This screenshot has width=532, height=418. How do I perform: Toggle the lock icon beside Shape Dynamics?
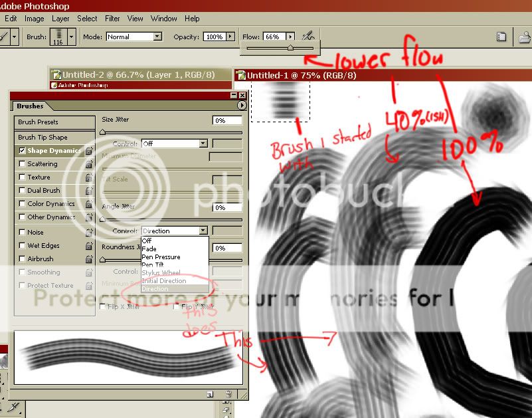(x=89, y=151)
